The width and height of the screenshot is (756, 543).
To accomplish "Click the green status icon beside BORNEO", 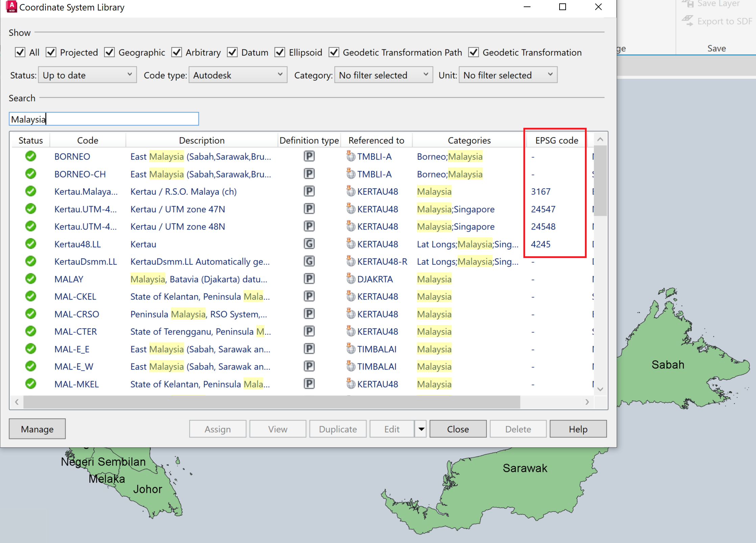I will pos(30,156).
